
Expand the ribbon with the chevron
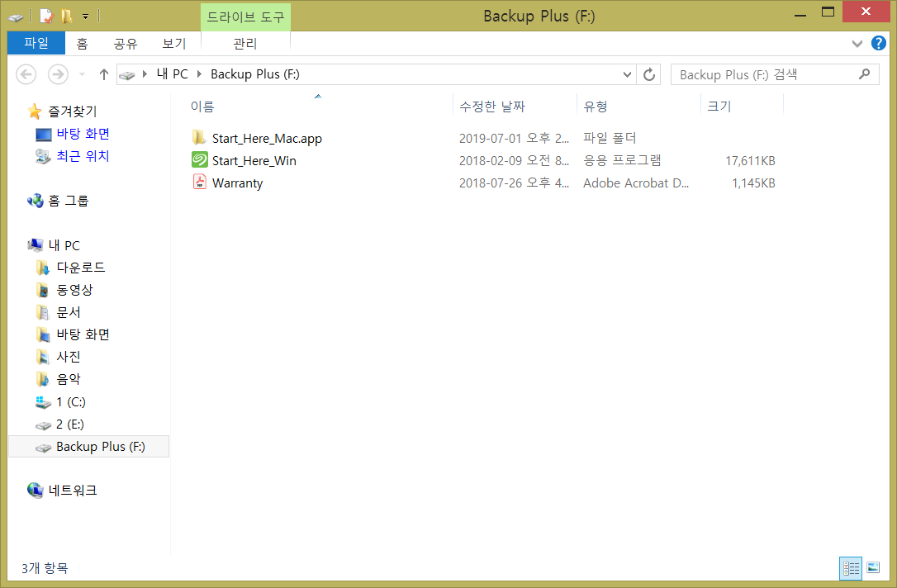click(x=857, y=44)
